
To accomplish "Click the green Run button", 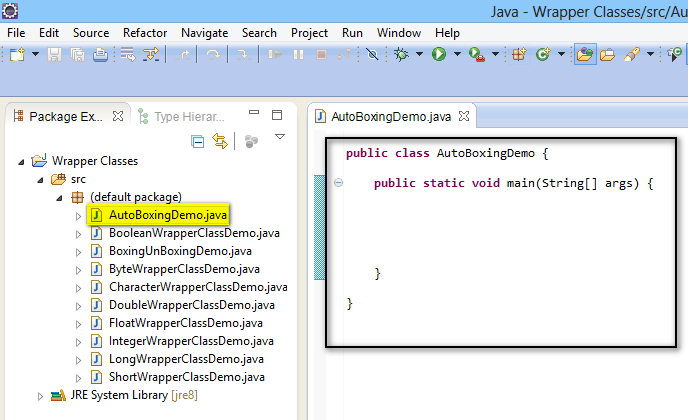I will click(x=439, y=54).
